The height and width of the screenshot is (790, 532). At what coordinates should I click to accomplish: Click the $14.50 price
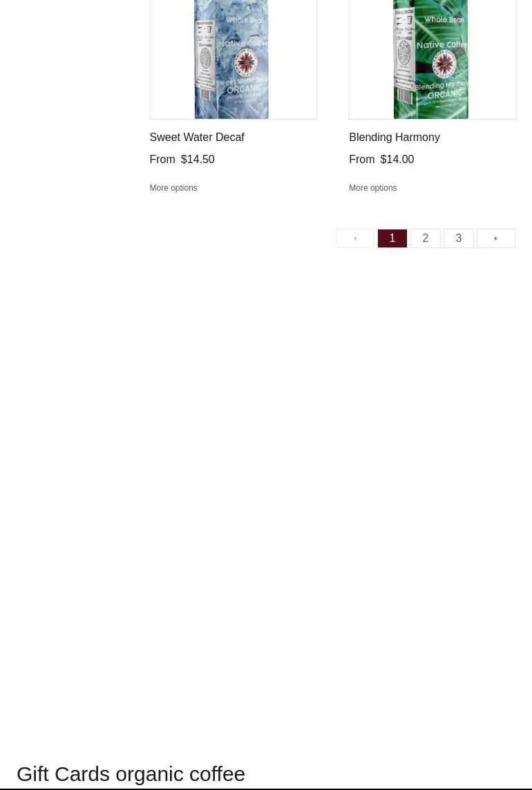pyautogui.click(x=198, y=159)
